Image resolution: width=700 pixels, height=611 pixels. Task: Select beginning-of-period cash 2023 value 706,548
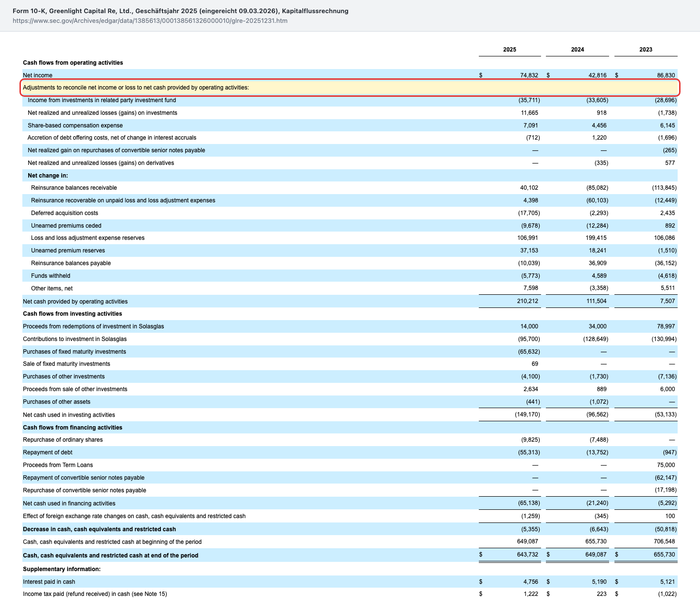point(664,541)
